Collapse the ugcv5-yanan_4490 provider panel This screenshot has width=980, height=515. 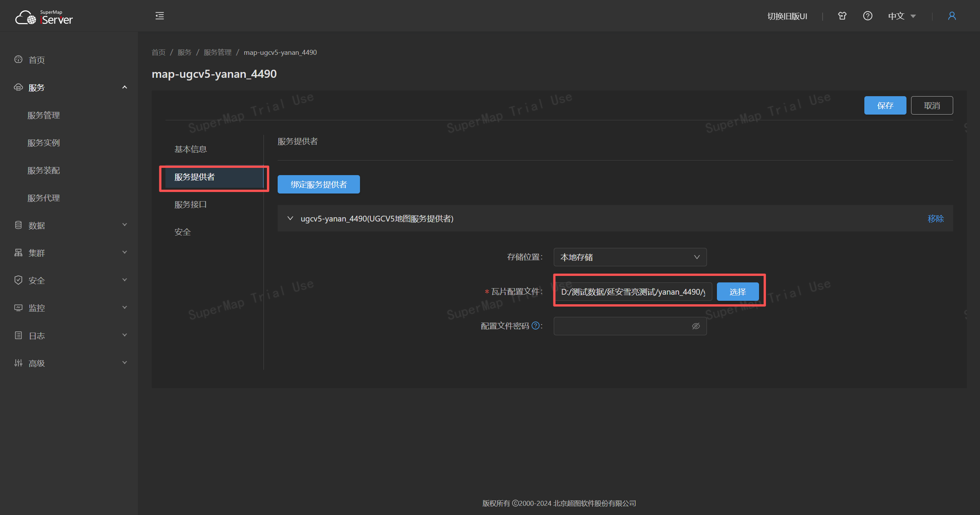pyautogui.click(x=290, y=218)
